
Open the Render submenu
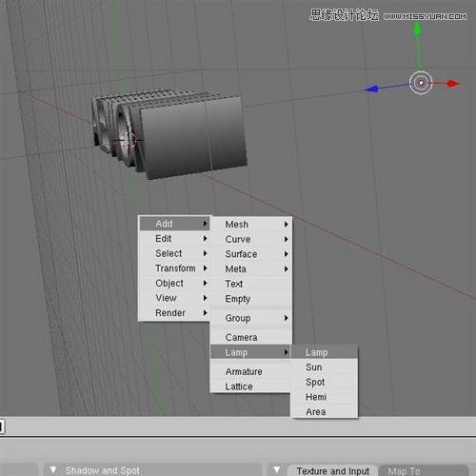point(174,313)
